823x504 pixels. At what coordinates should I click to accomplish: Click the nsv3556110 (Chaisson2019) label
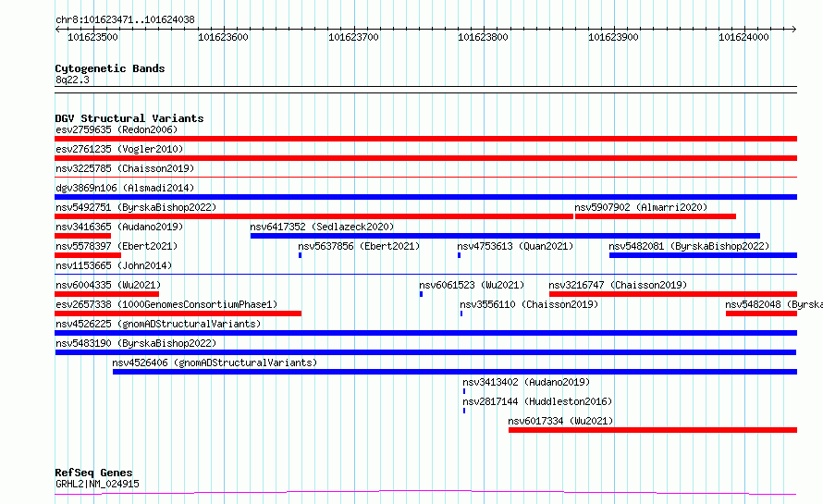(x=529, y=304)
